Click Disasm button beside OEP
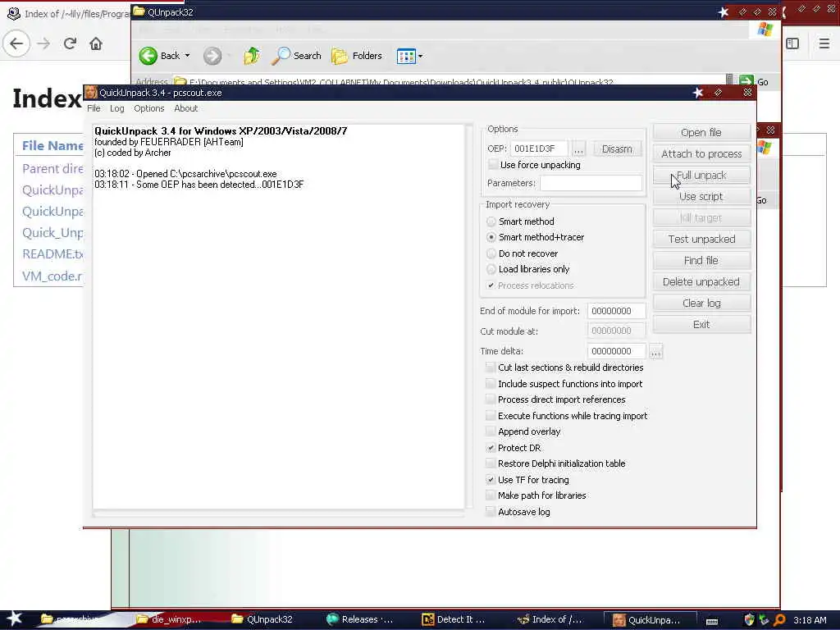Screen dimensions: 840x630 (x=617, y=149)
